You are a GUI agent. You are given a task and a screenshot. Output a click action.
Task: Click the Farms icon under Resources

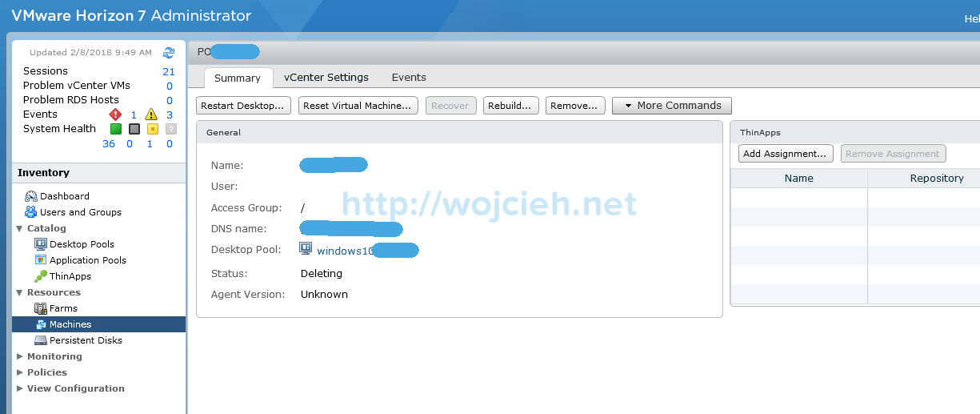[x=41, y=308]
